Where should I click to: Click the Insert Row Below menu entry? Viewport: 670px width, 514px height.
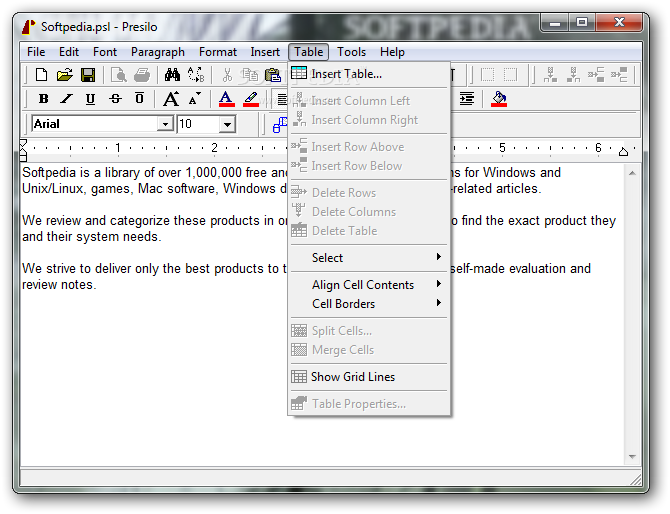click(x=369, y=166)
